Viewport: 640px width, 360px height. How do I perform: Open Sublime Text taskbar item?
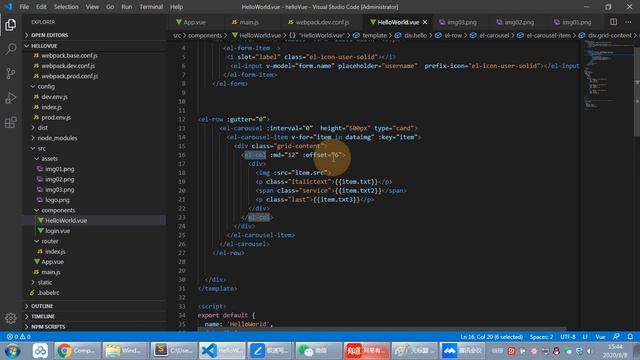[173, 351]
